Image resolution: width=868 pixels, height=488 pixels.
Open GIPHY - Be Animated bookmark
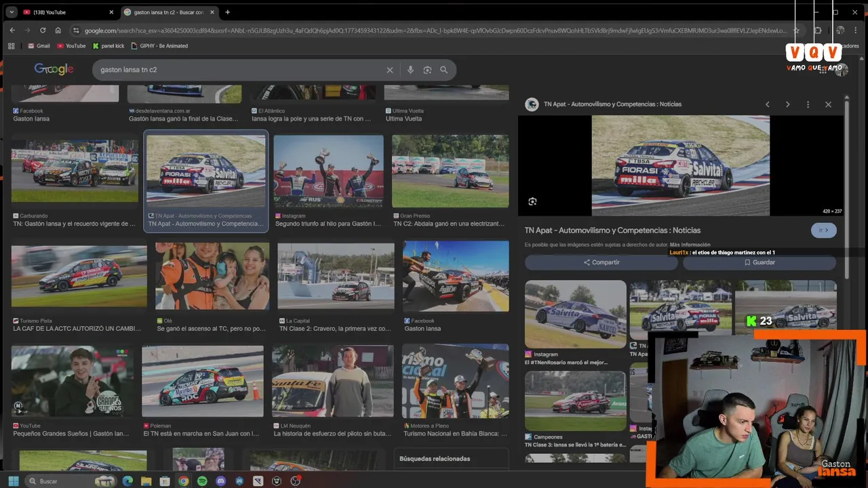tap(159, 46)
